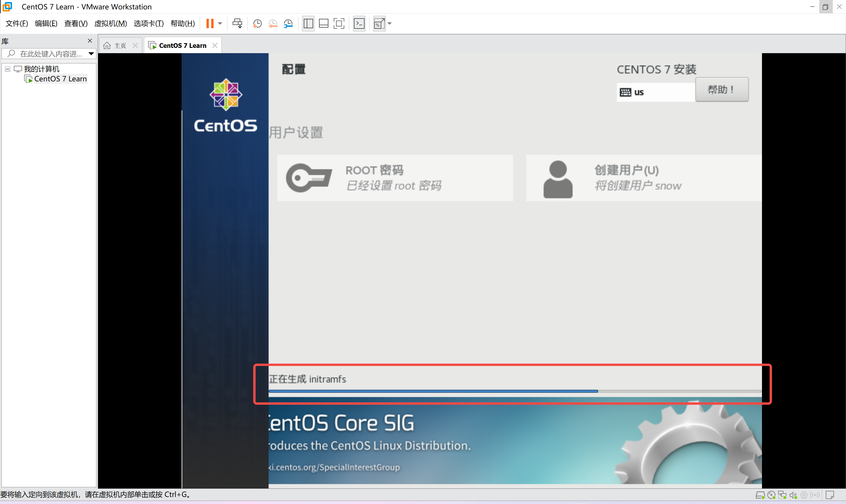846x504 pixels.
Task: Minimize the VMware Workstation window
Action: (812, 7)
